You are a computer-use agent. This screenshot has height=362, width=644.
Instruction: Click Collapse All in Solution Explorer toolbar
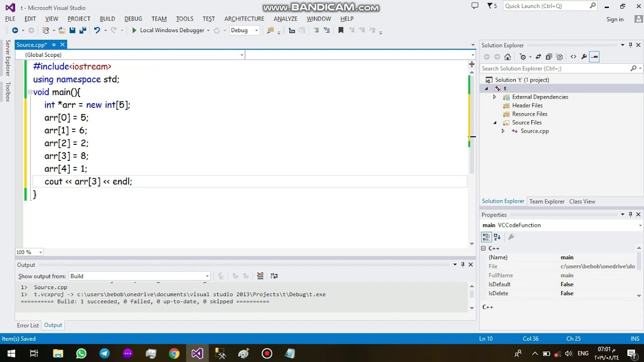pos(549,57)
